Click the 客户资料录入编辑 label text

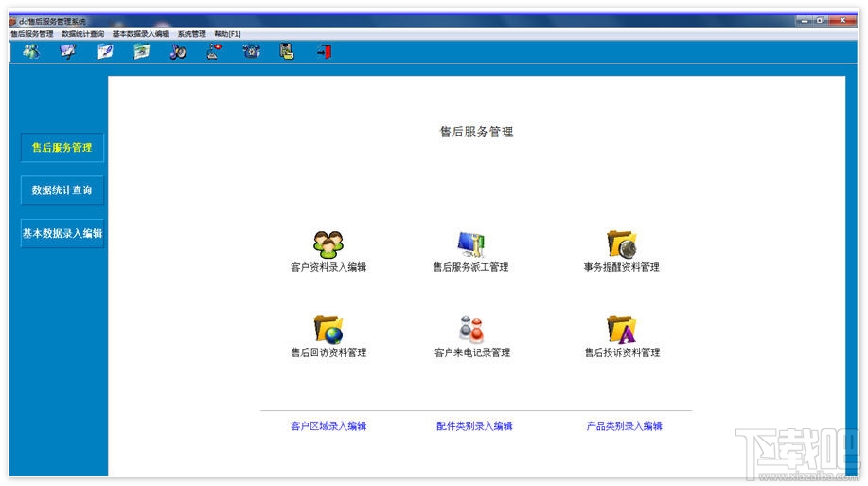328,267
